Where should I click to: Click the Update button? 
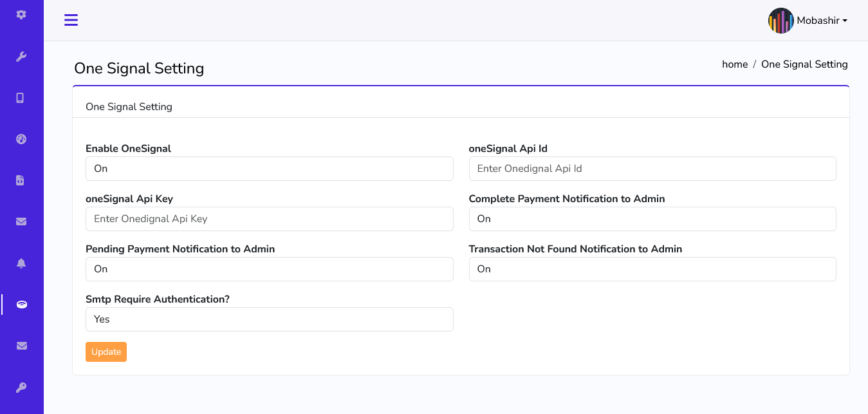click(x=106, y=352)
